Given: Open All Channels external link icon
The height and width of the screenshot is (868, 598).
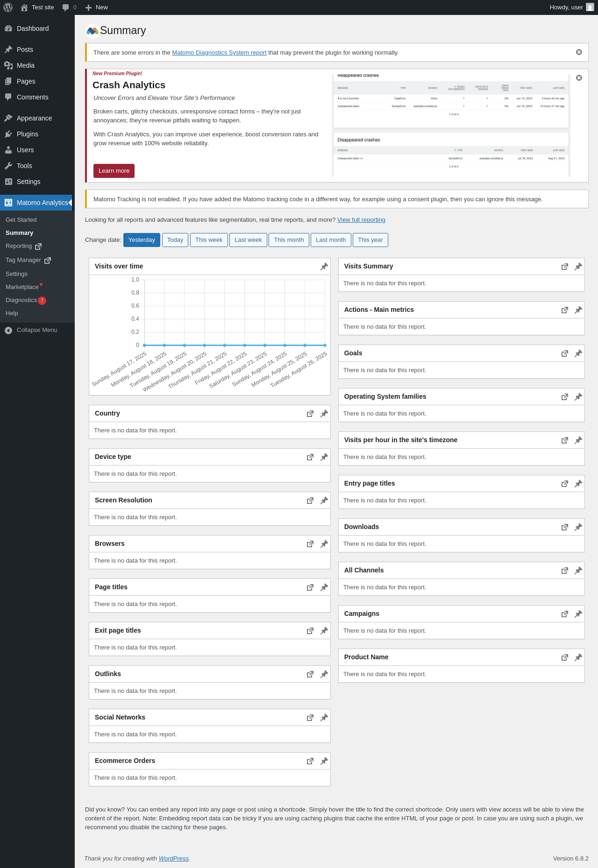Looking at the screenshot, I should click(x=565, y=571).
